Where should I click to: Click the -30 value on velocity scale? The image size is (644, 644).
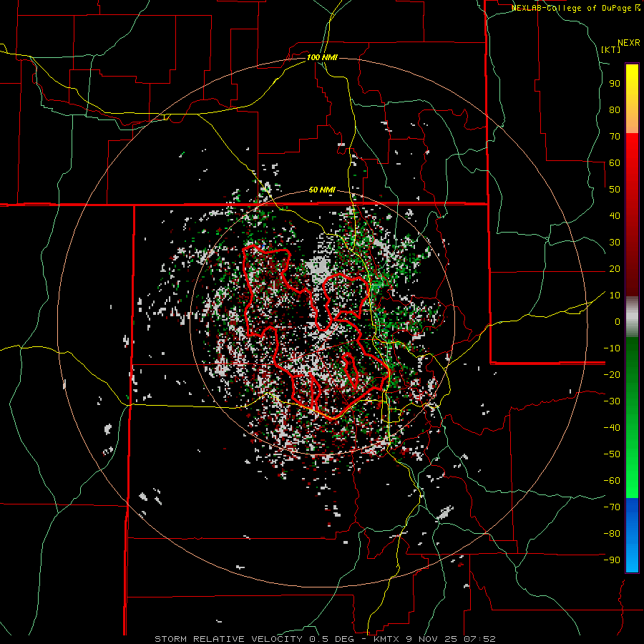pyautogui.click(x=612, y=401)
